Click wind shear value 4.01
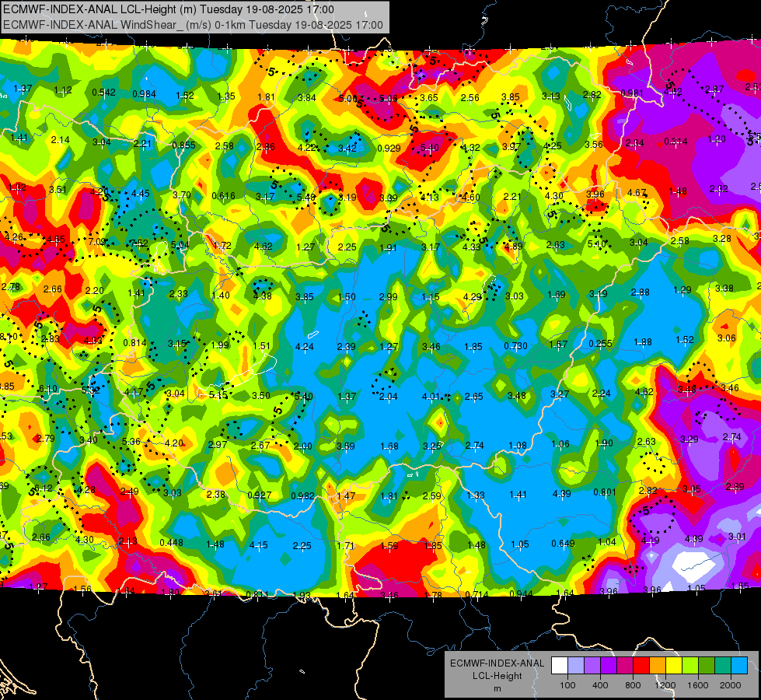This screenshot has height=700, width=761. coord(431,397)
